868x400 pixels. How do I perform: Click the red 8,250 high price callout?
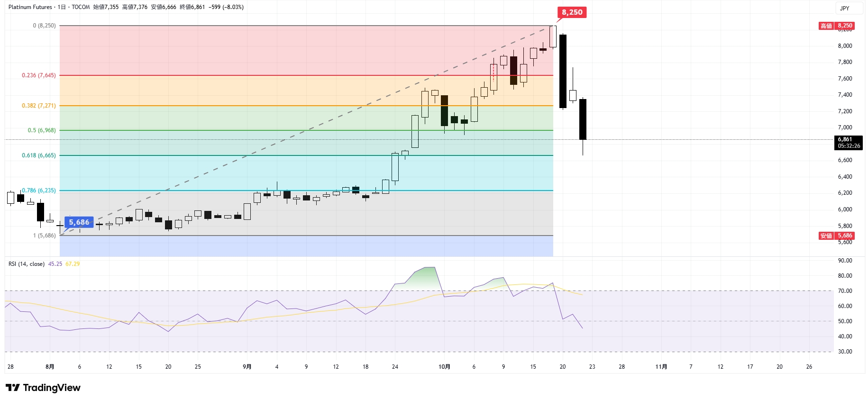[572, 12]
